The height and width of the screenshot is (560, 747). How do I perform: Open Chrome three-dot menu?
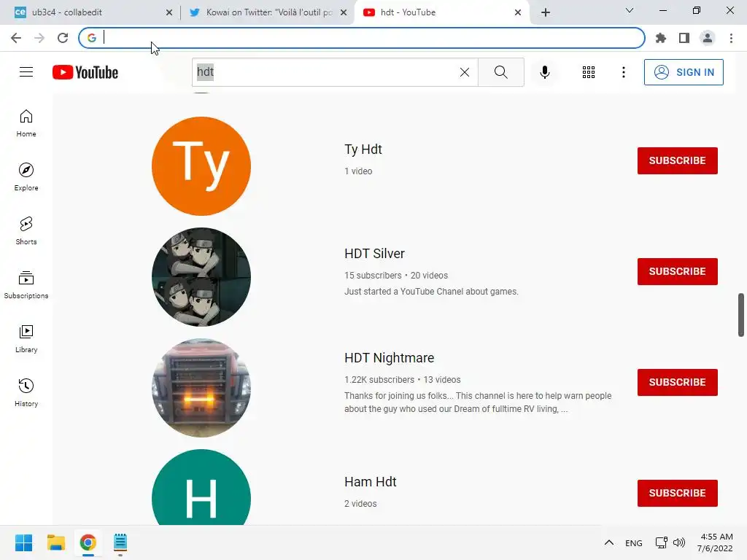click(x=731, y=38)
